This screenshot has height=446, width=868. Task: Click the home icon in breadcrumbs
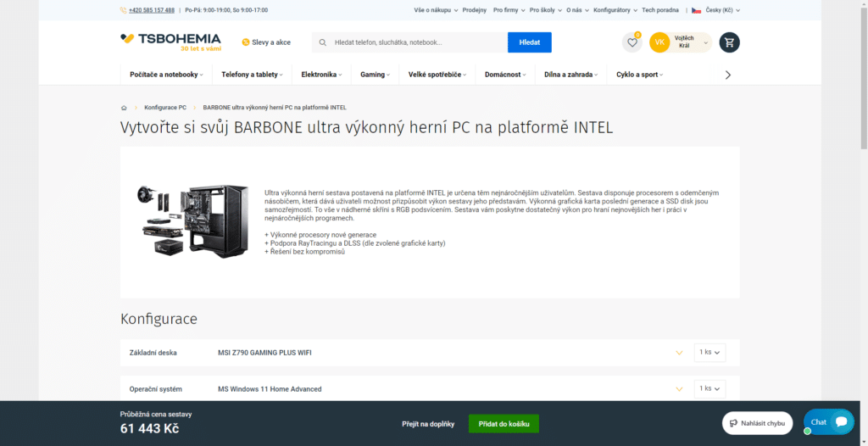pyautogui.click(x=124, y=108)
